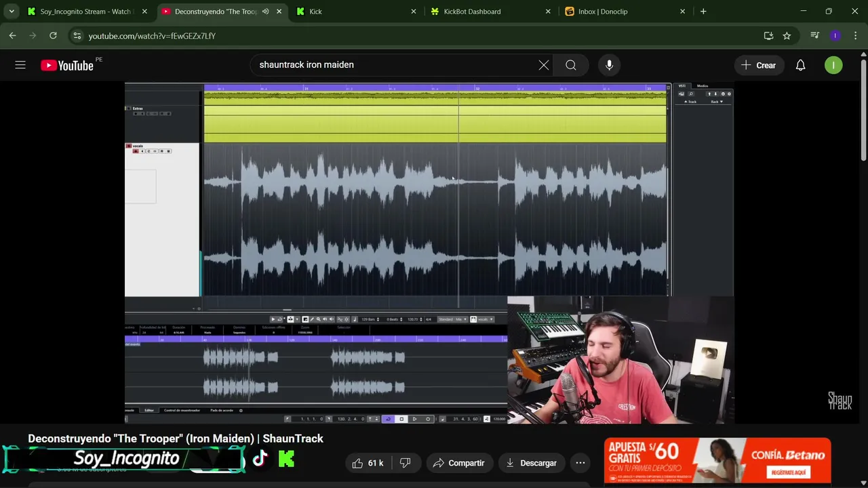The width and height of the screenshot is (868, 488).
Task: Open the Chrome profile icon
Action: point(835,35)
